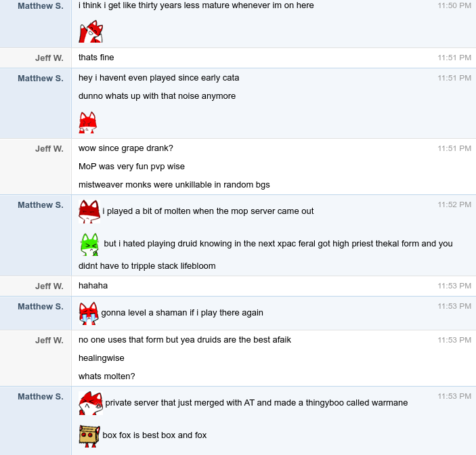
Task: Click the grumpy fox before 'i played a bit'
Action: pyautogui.click(x=89, y=211)
